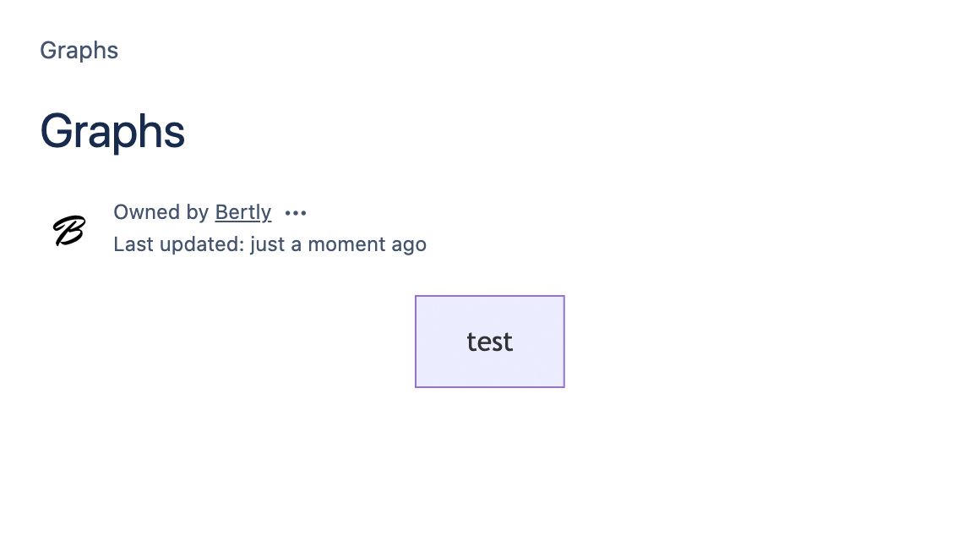Click the 'Last updated' timestamp text

(x=269, y=244)
